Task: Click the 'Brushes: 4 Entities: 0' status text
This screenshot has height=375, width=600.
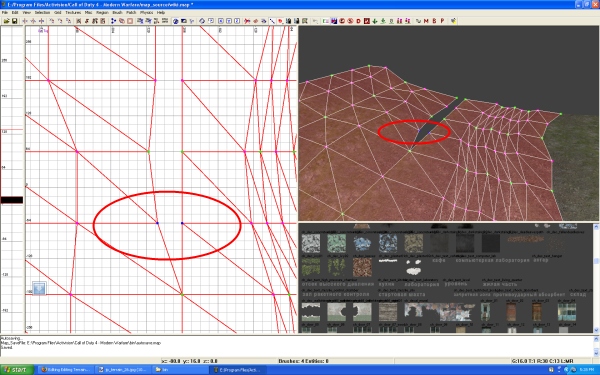Action: (x=303, y=361)
